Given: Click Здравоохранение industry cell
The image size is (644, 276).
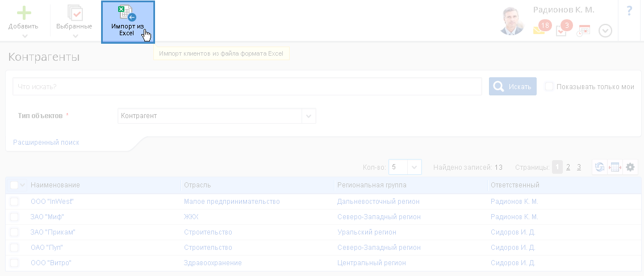Looking at the screenshot, I should [x=213, y=263].
